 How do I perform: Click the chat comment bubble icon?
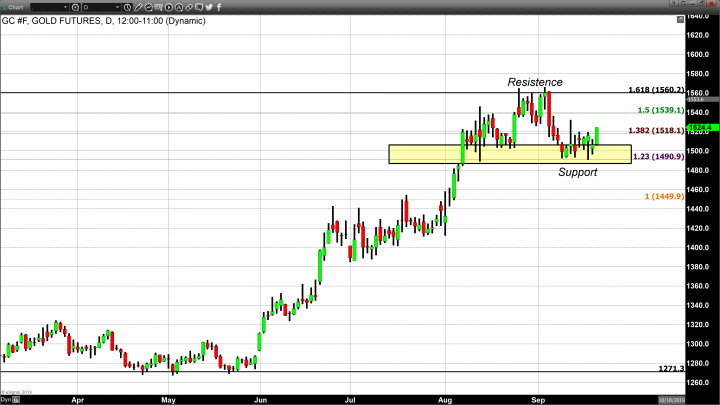pos(199,7)
